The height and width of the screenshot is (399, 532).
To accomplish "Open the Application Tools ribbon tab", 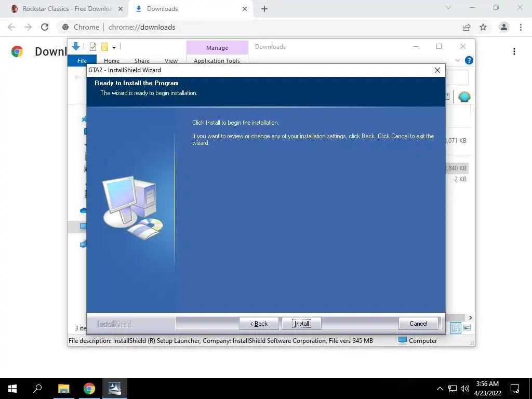I will tap(217, 60).
